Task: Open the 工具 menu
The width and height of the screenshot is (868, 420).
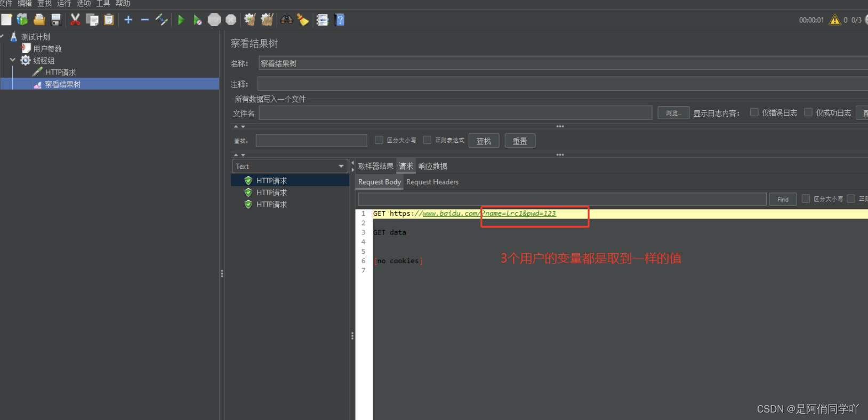Action: [103, 3]
